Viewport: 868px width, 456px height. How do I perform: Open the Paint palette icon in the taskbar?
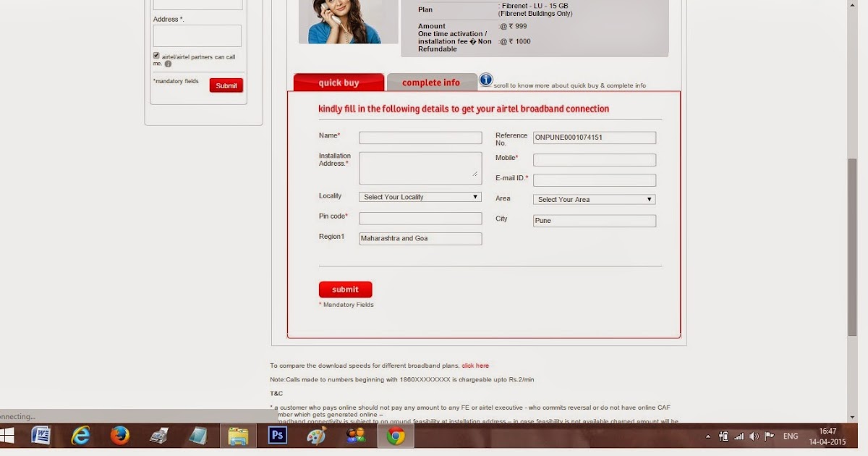click(x=316, y=435)
